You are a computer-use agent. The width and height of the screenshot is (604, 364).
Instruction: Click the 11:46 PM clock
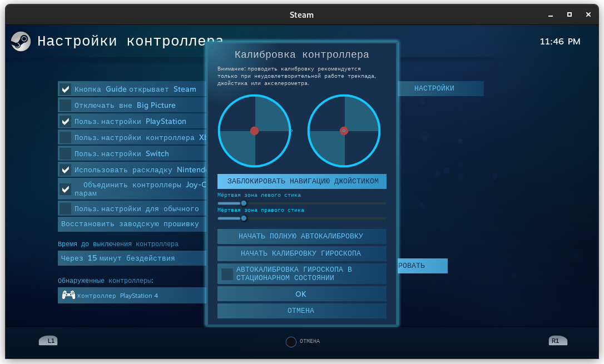(x=560, y=42)
